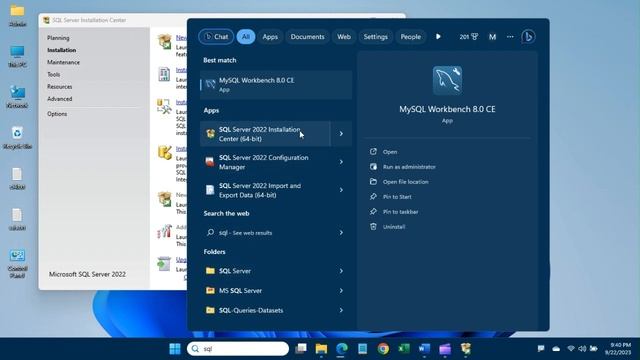The image size is (640, 360).
Task: Click the M account avatar
Action: click(x=492, y=37)
